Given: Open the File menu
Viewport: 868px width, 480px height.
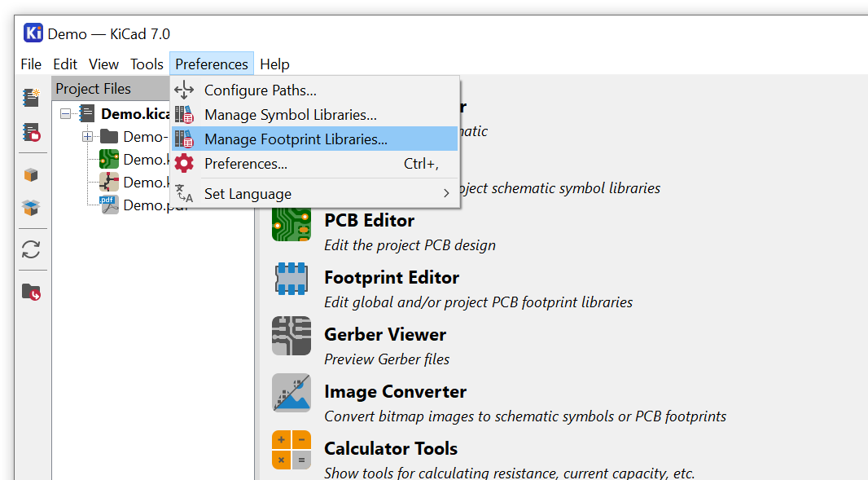Looking at the screenshot, I should tap(31, 64).
